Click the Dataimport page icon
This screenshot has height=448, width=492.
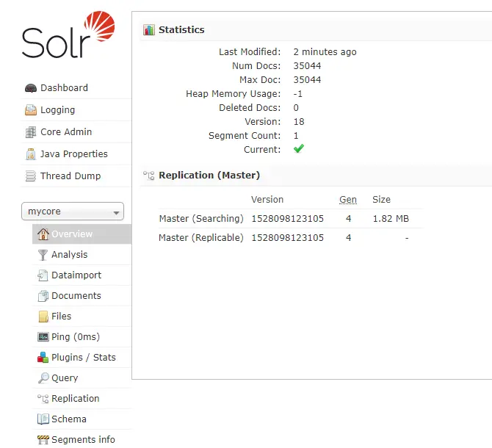click(43, 275)
